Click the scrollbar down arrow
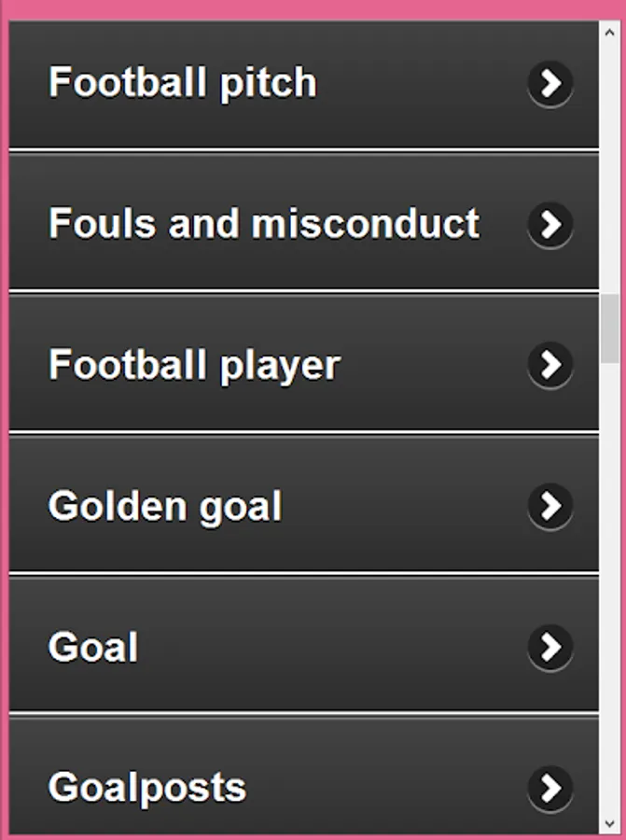626x840 pixels. click(x=610, y=825)
